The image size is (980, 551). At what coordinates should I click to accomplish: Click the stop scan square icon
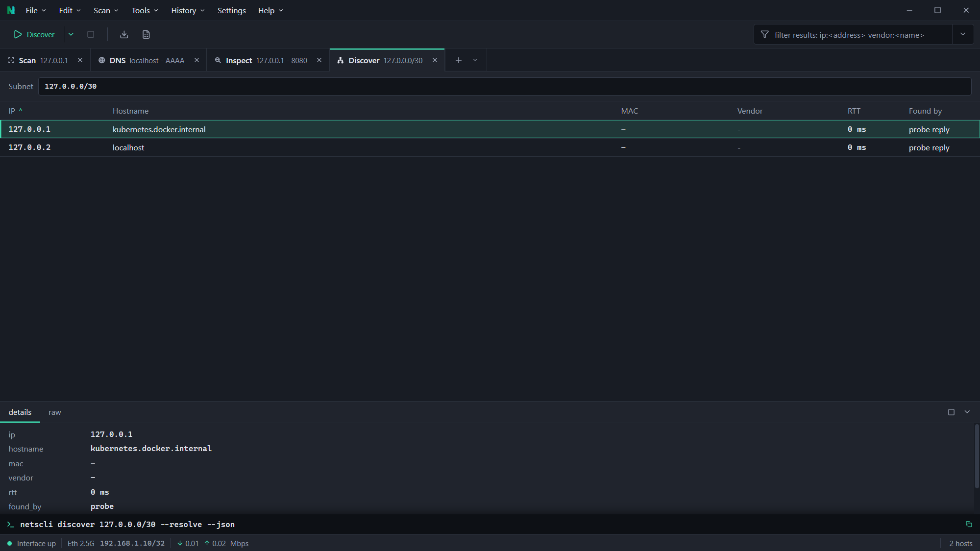point(91,34)
